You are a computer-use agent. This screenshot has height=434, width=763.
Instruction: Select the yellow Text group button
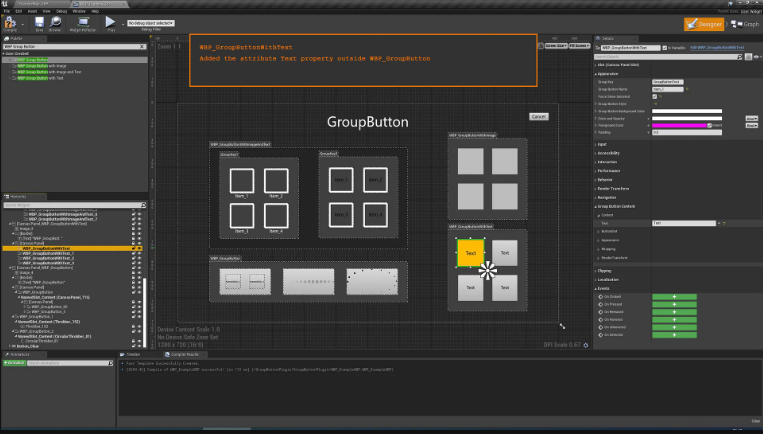[x=471, y=253]
